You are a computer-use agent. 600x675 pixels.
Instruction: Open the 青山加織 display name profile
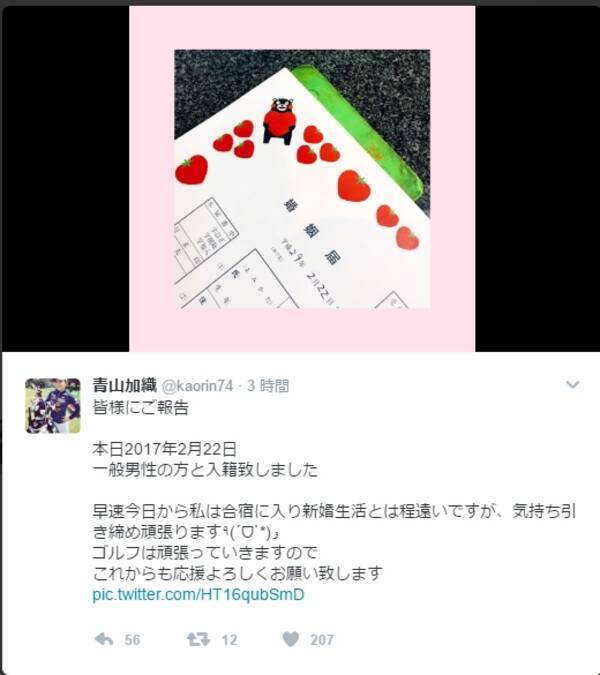(x=124, y=385)
